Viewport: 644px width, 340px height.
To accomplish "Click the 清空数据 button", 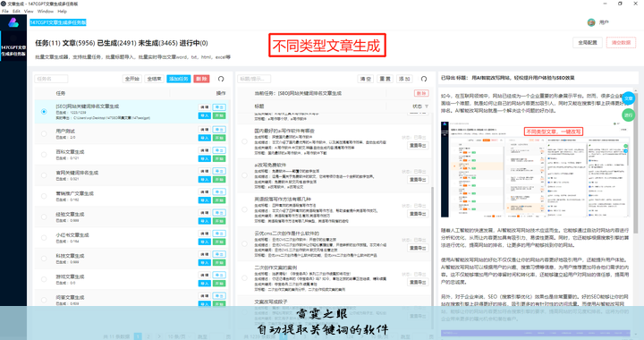I will tap(621, 42).
